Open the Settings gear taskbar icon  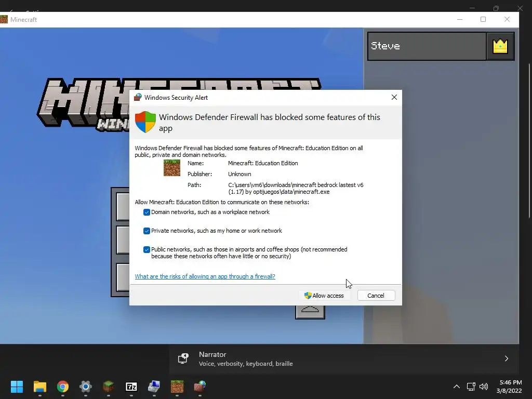point(86,387)
